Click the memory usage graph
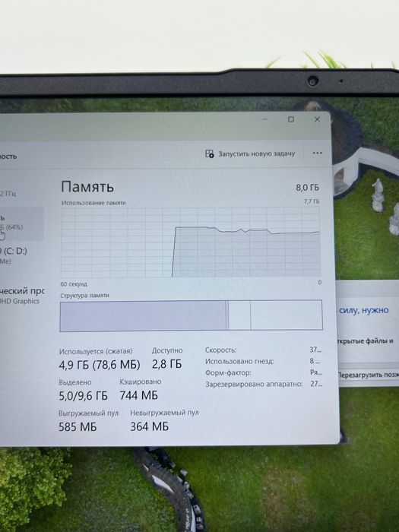This screenshot has width=399, height=532. click(x=191, y=242)
